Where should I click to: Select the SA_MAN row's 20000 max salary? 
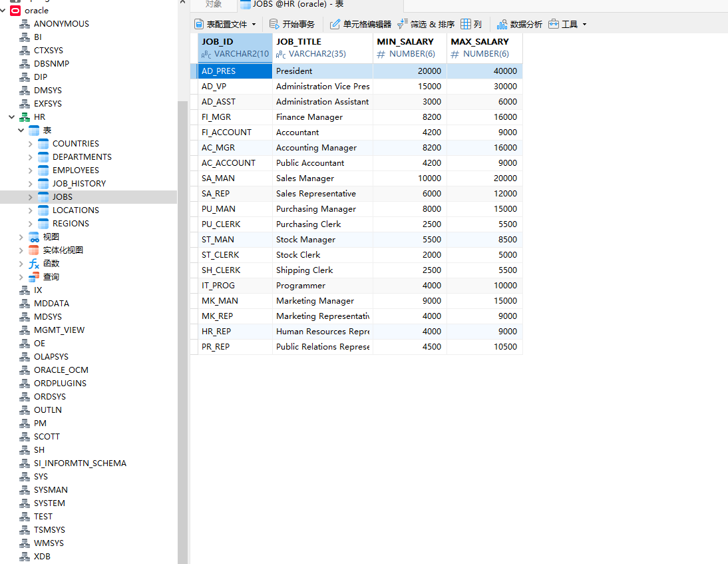tap(484, 178)
